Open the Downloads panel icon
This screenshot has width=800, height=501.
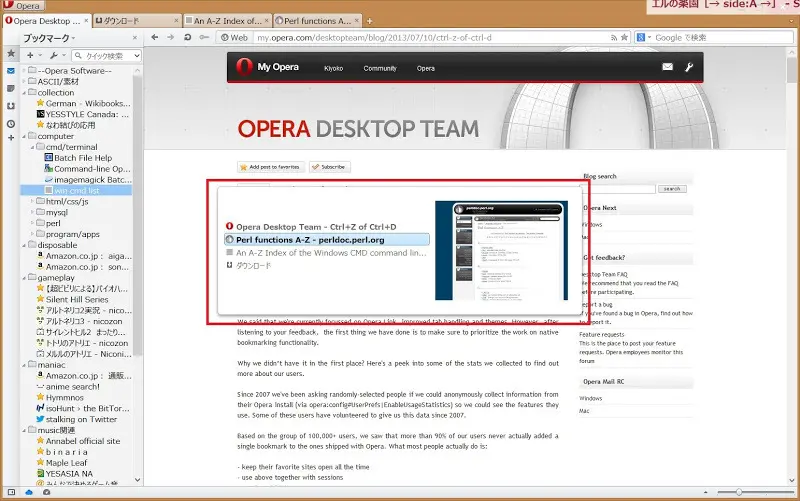[x=11, y=106]
